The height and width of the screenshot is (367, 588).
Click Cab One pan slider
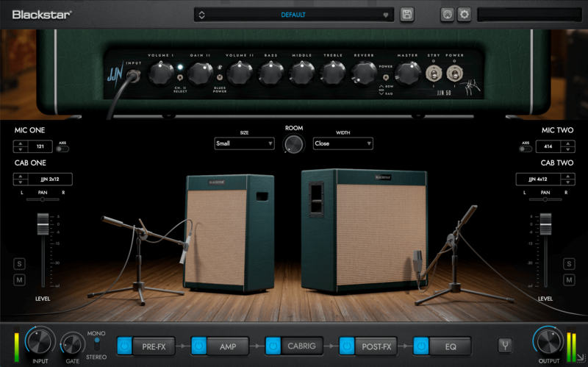coord(43,199)
